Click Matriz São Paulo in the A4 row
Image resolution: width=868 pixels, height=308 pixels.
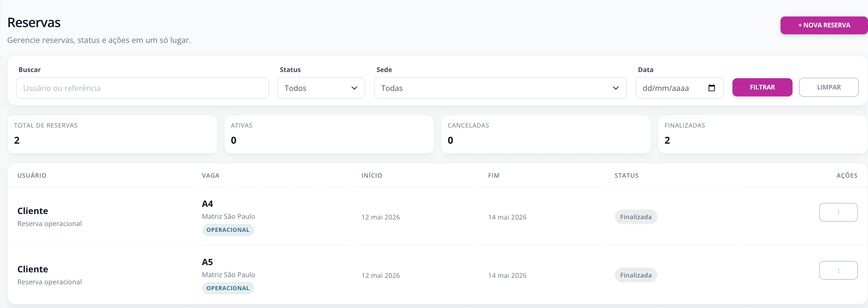coord(228,216)
